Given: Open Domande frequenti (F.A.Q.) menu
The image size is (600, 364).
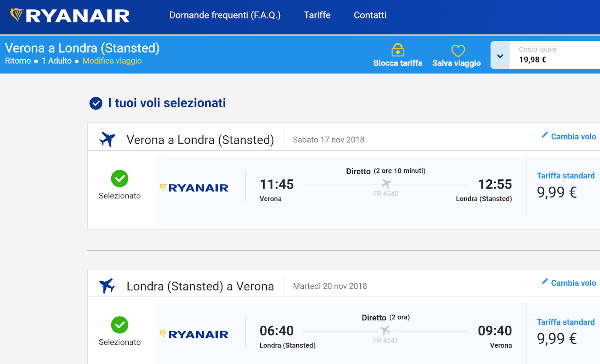Looking at the screenshot, I should click(x=225, y=15).
